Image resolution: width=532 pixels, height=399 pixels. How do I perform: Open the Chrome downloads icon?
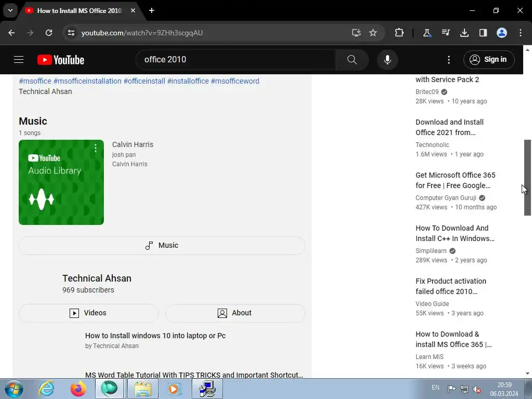[x=464, y=33]
